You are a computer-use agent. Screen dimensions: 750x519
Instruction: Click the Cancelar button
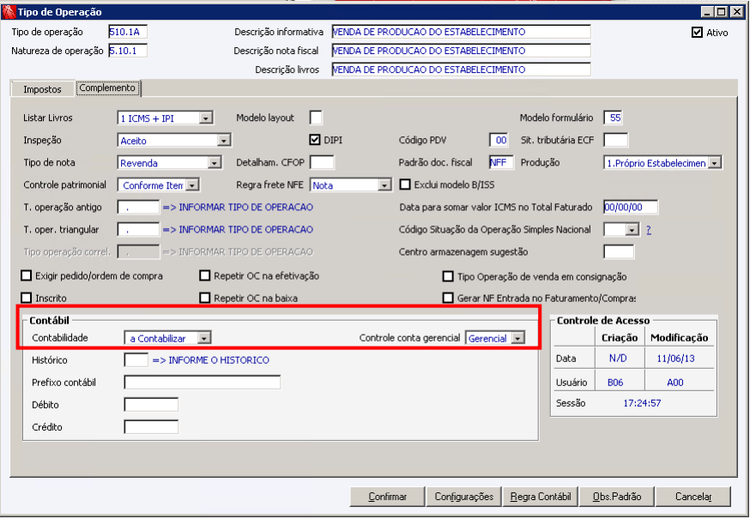click(x=693, y=497)
